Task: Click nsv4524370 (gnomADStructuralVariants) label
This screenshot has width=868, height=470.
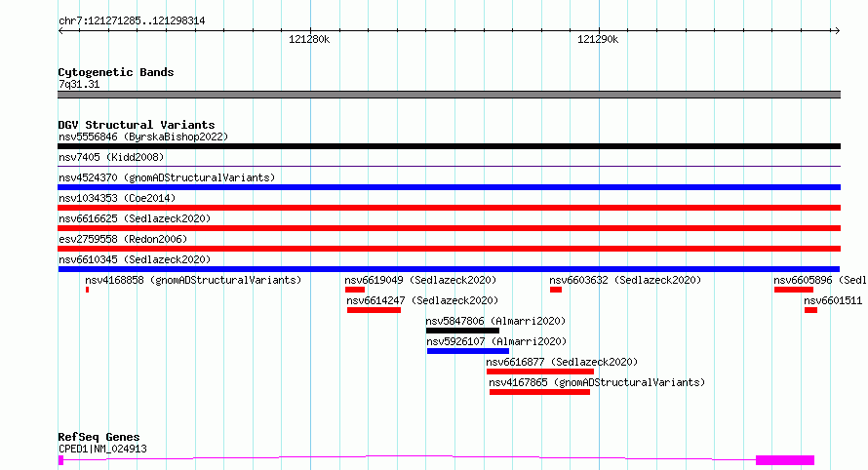Action: [167, 177]
